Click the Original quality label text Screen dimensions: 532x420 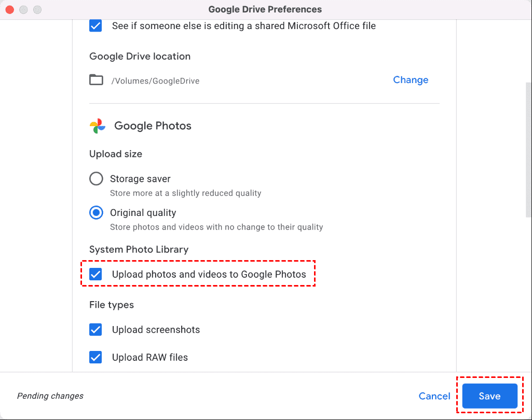tap(143, 213)
